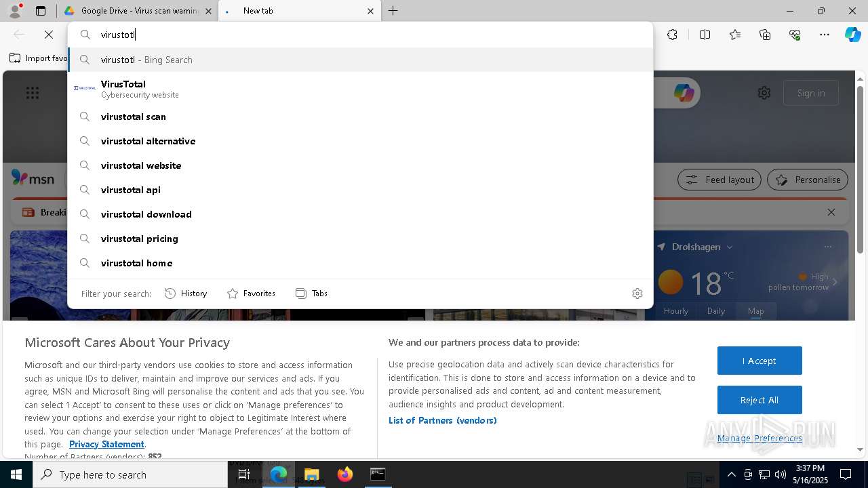Show hidden system tray icons
Viewport: 868px width, 488px height.
tap(731, 474)
